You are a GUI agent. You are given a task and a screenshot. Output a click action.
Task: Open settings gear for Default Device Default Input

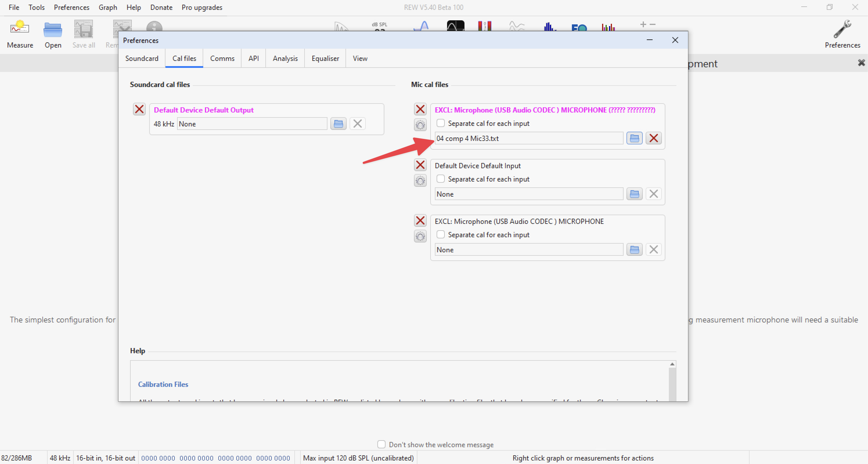click(420, 181)
